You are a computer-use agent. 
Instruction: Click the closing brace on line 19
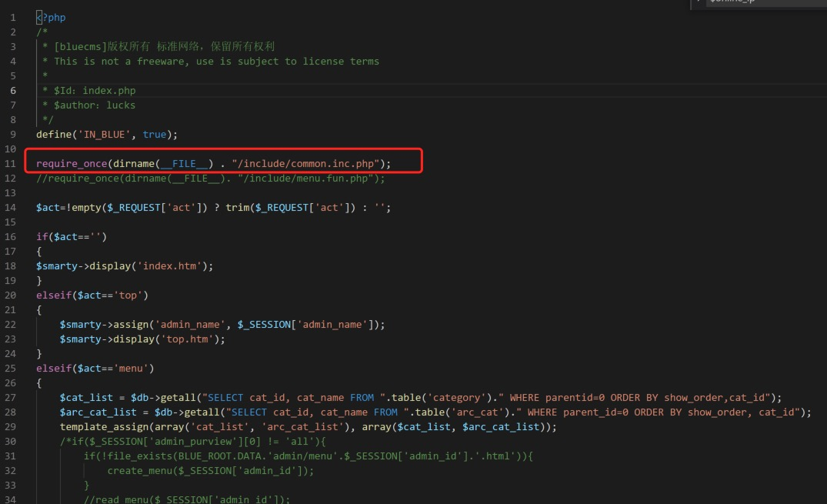coord(39,281)
